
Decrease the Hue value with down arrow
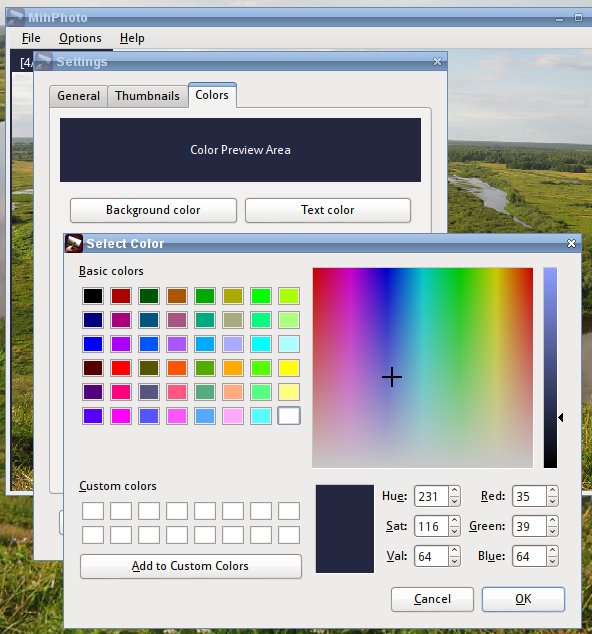(455, 501)
